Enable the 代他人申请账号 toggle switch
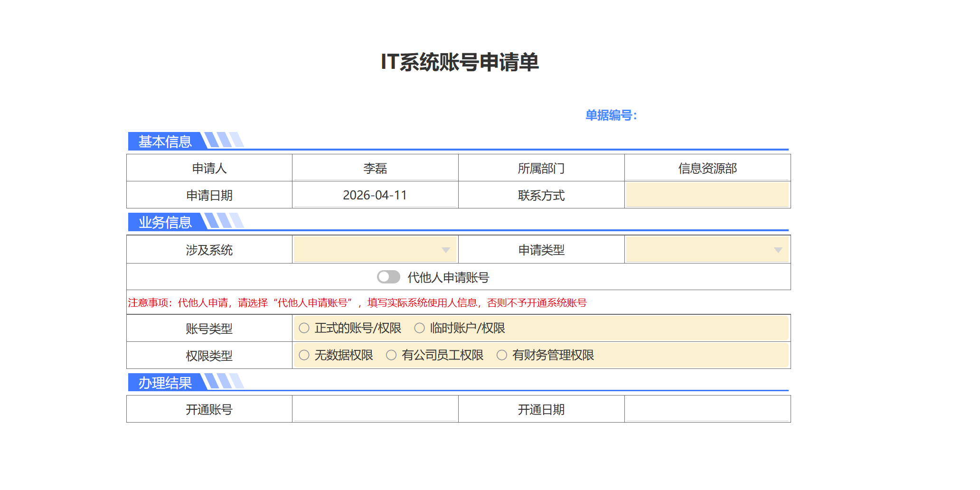 click(x=389, y=276)
